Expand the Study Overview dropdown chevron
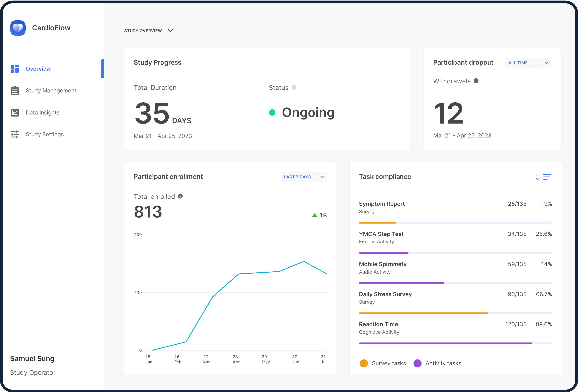The image size is (578, 392). tap(170, 31)
